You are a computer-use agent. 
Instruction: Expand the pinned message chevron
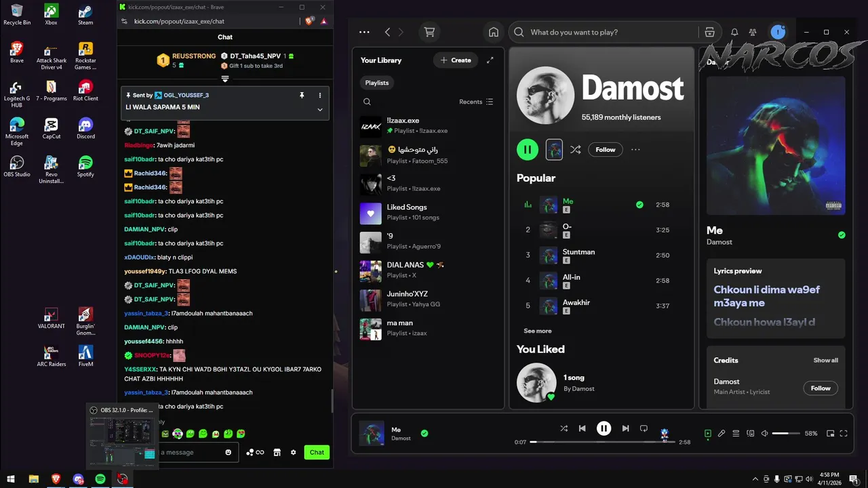pyautogui.click(x=320, y=110)
